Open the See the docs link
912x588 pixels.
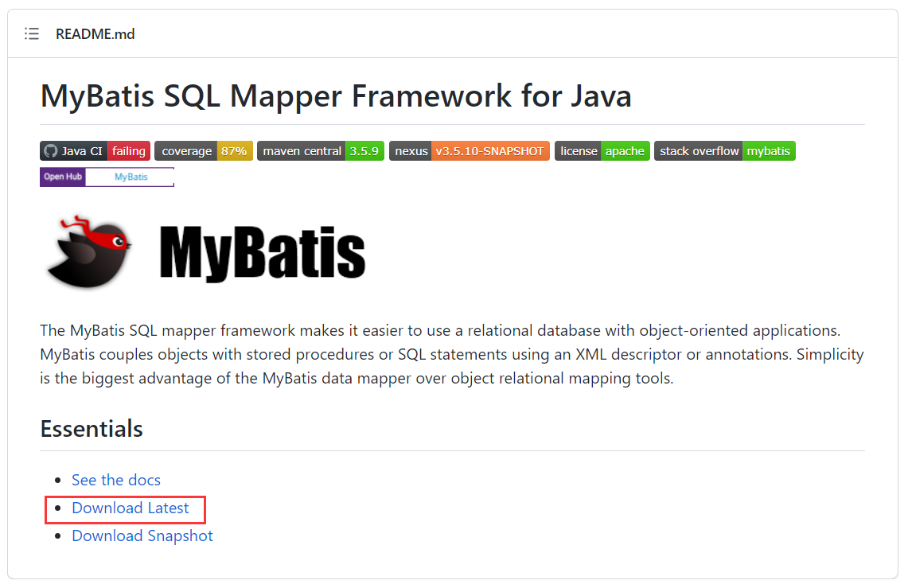[x=115, y=480]
